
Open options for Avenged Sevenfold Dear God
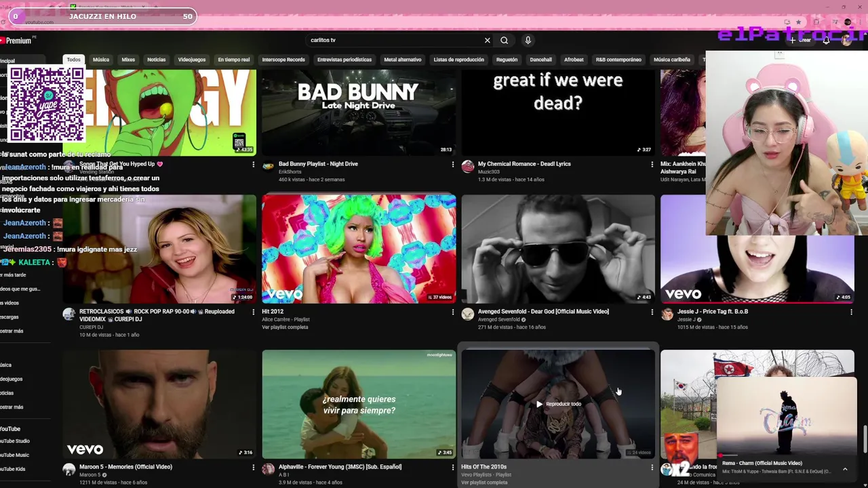pos(652,312)
